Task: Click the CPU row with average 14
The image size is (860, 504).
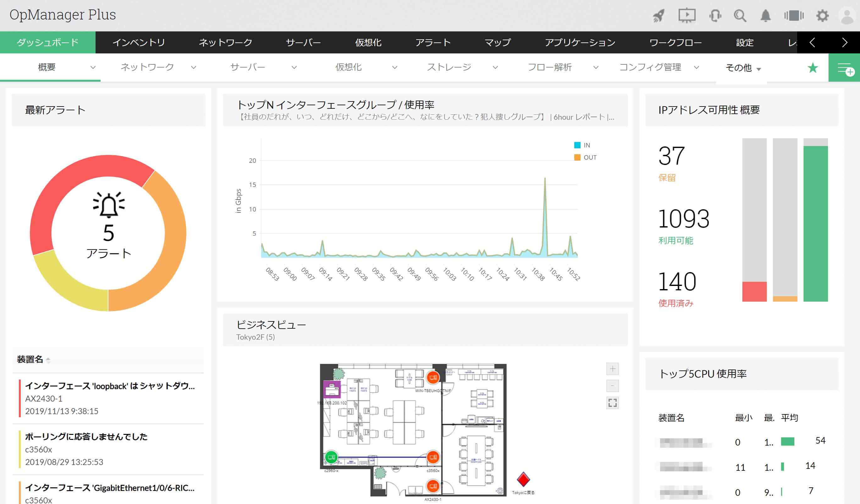Action: 742,467
